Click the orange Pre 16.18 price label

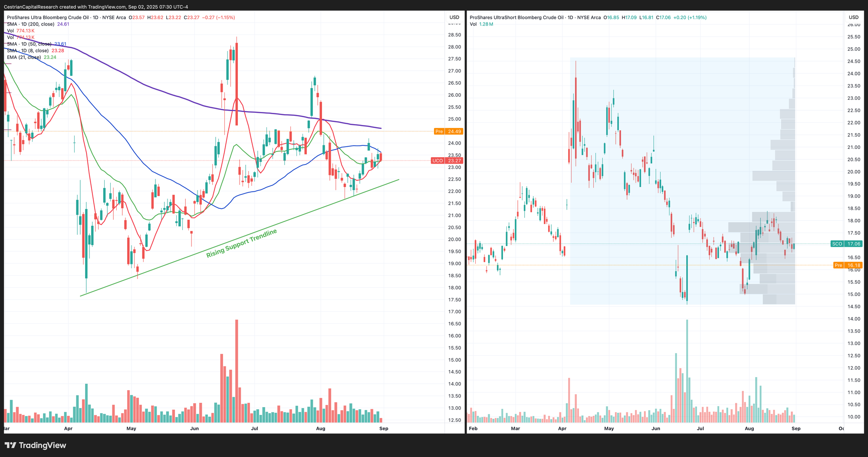pos(848,265)
